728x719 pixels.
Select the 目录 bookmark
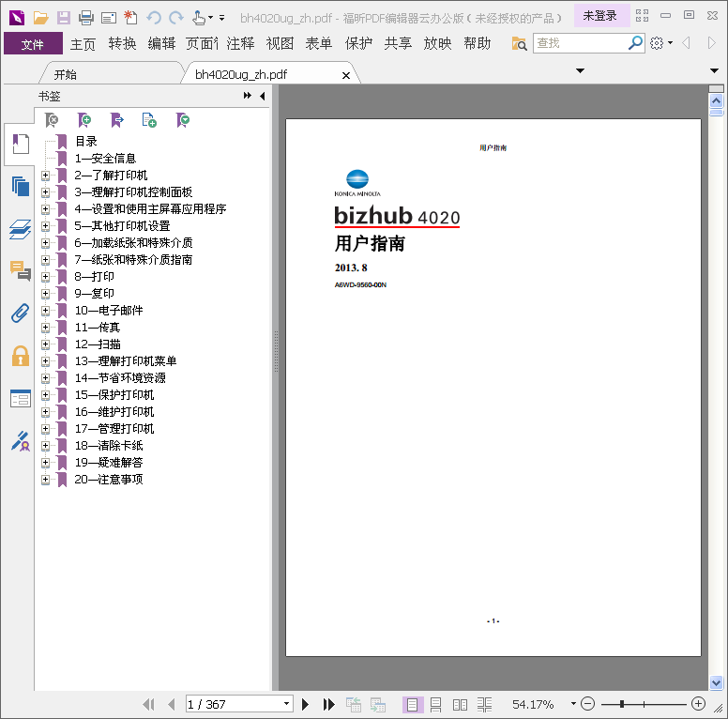(x=86, y=141)
